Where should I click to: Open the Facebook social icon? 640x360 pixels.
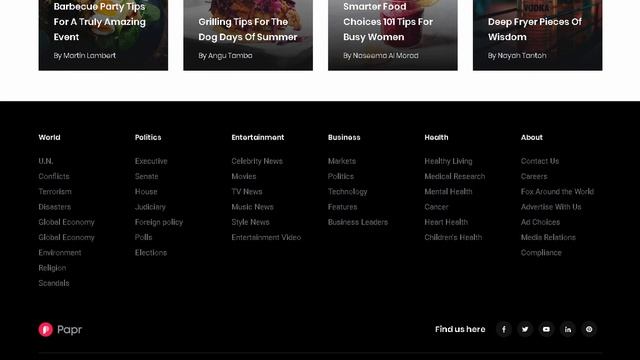click(x=504, y=329)
